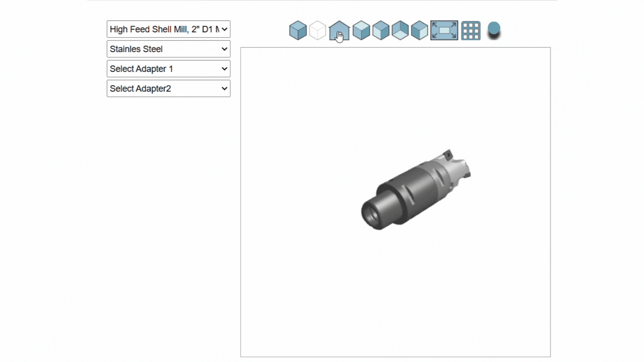Screen dimensions: 644x362
Task: Select the top-face highlighted cube view
Action: pos(361,31)
